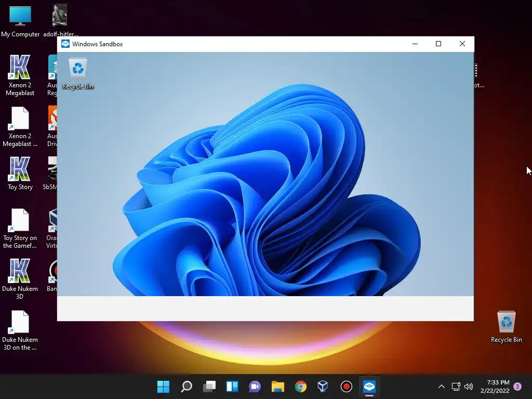The height and width of the screenshot is (399, 532).
Task: Select the Toy Story desktop shortcut
Action: [x=20, y=173]
